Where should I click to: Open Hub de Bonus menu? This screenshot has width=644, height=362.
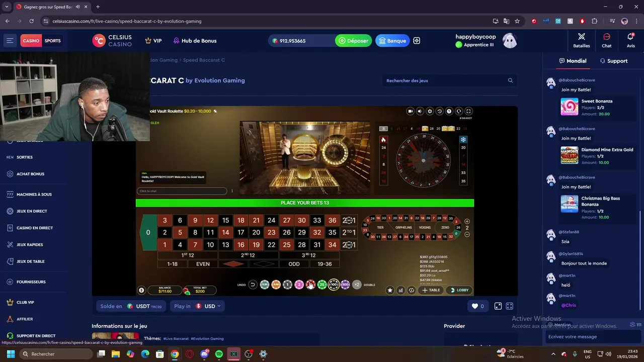pyautogui.click(x=195, y=41)
